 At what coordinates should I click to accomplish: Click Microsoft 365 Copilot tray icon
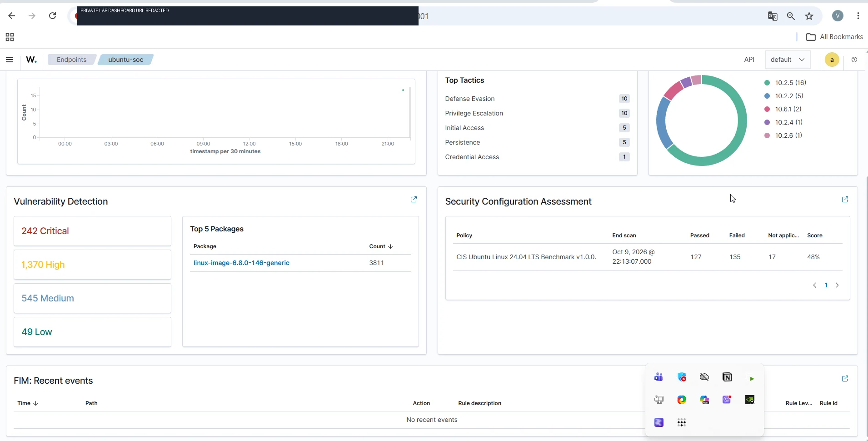(x=704, y=400)
